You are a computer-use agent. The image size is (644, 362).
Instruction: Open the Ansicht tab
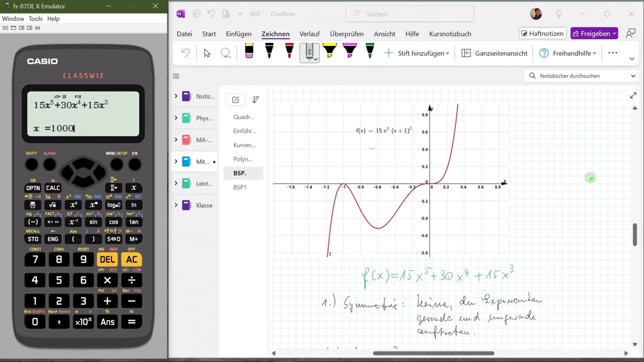point(384,34)
